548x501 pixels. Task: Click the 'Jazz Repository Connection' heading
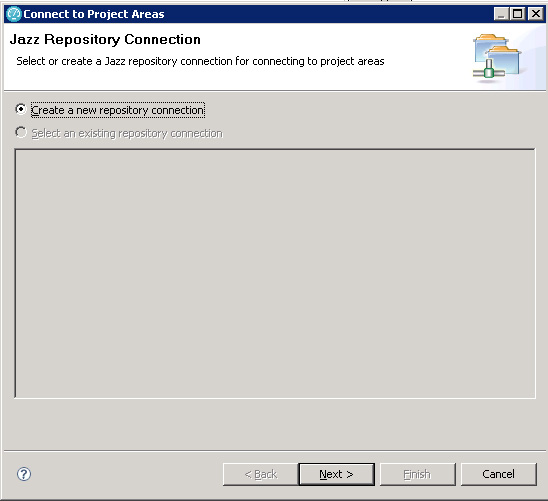coord(105,39)
